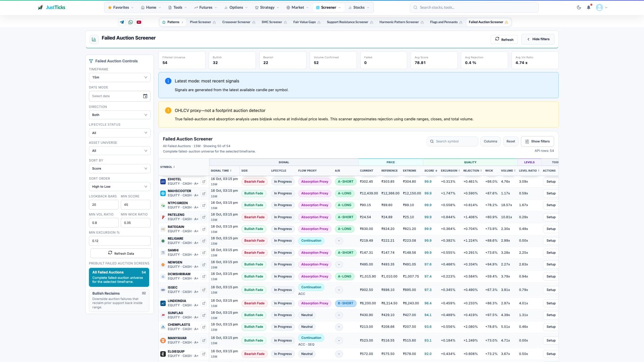Sort by the Score column header

[431, 171]
